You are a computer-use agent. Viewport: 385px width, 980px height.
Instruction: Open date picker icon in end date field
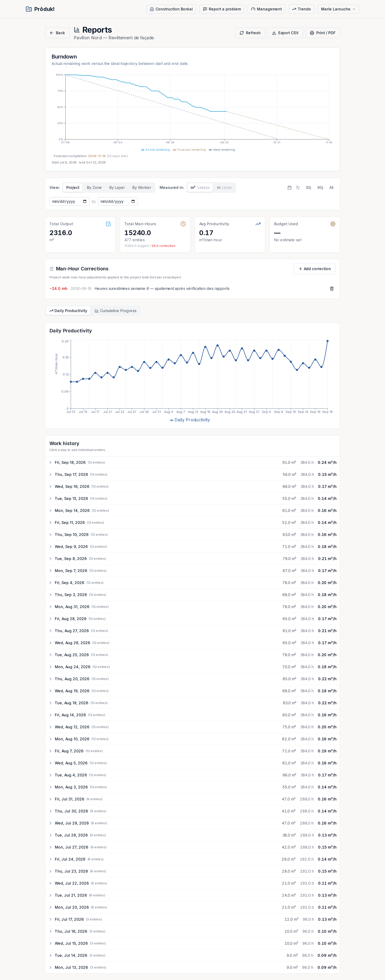click(133, 202)
